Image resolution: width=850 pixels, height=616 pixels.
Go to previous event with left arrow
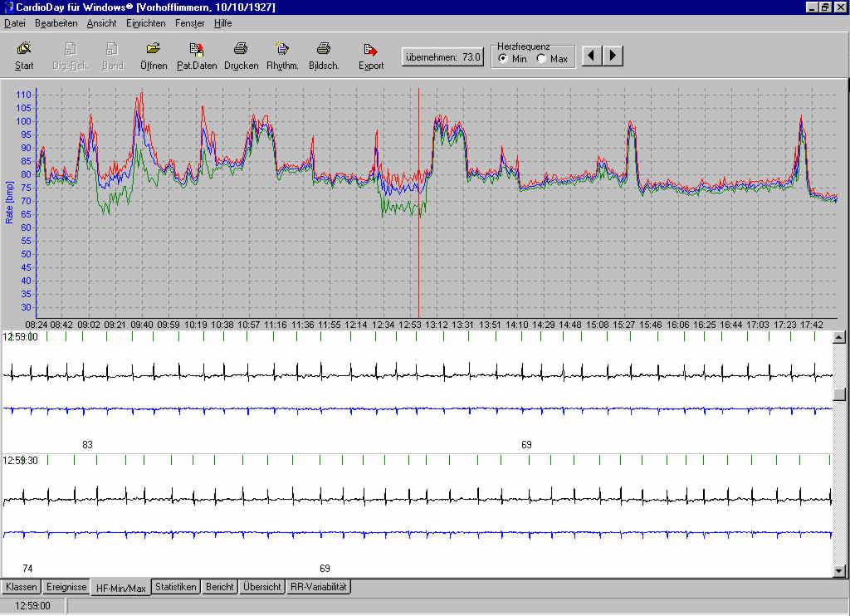[592, 56]
